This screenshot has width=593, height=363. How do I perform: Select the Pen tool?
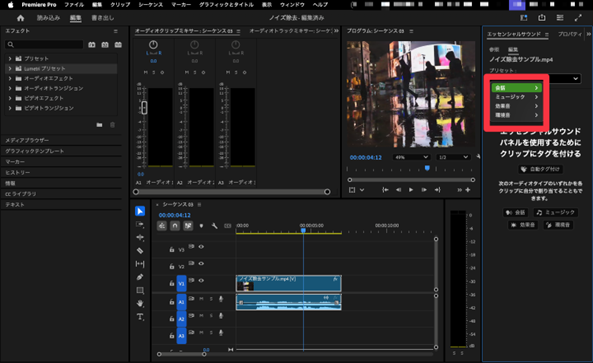(x=140, y=277)
